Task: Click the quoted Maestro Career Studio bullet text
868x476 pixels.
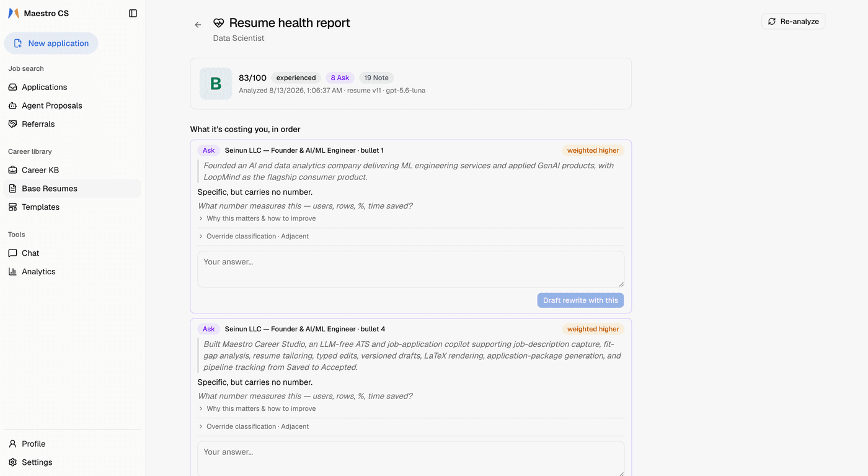Action: tap(412, 356)
